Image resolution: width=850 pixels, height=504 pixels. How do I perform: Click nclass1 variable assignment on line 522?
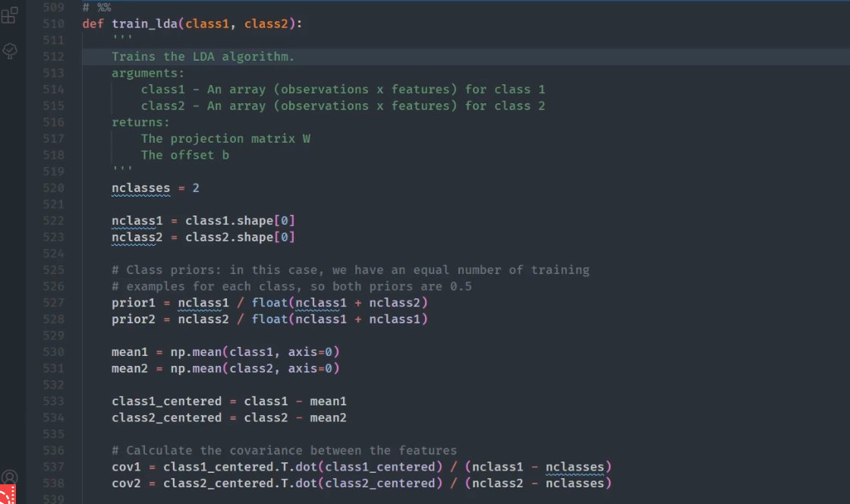coord(137,221)
